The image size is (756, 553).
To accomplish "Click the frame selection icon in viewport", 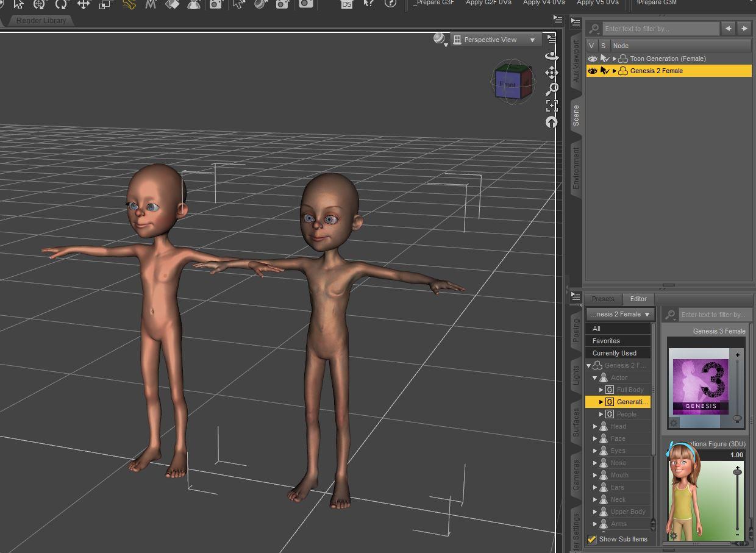I will point(551,105).
